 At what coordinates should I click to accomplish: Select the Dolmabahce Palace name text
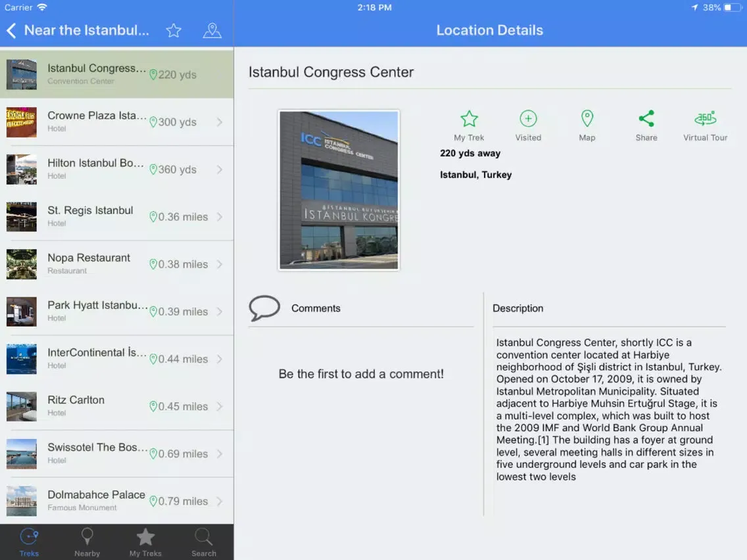click(x=96, y=495)
